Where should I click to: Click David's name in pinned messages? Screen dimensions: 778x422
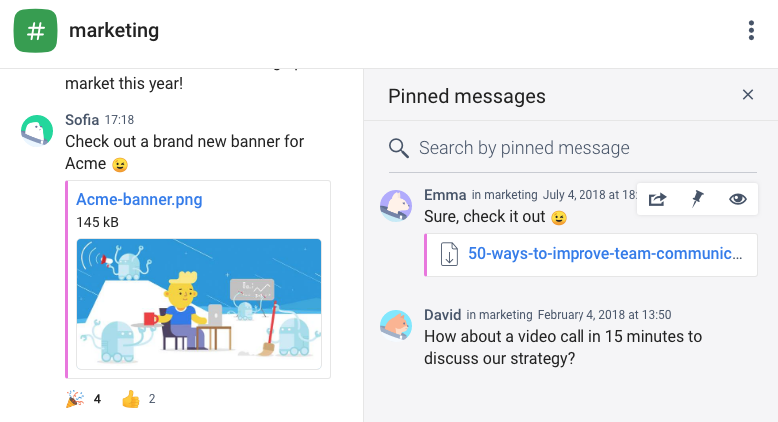[442, 315]
